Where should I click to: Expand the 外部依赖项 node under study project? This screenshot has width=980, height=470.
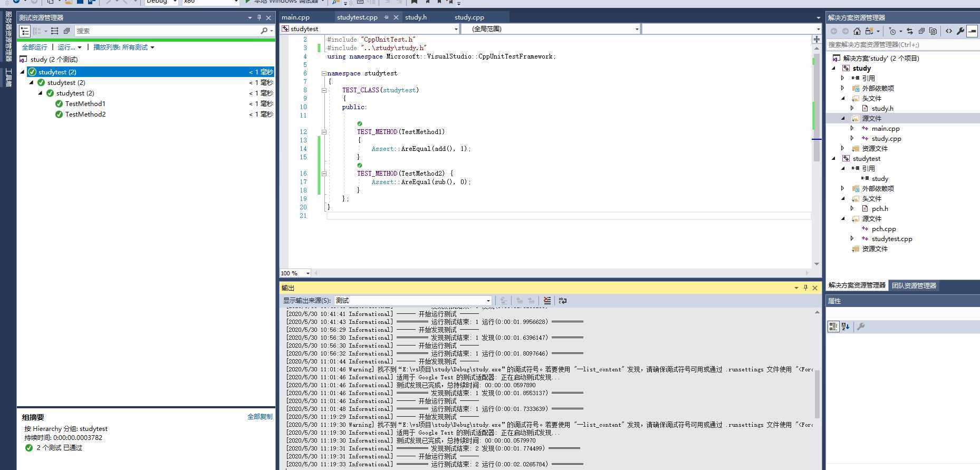click(x=843, y=89)
